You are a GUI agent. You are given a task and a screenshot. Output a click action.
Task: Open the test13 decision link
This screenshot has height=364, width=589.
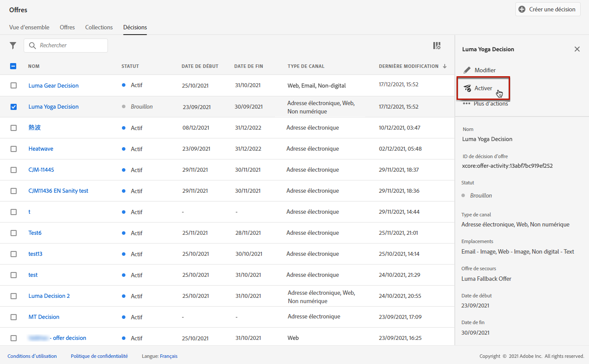coord(36,254)
